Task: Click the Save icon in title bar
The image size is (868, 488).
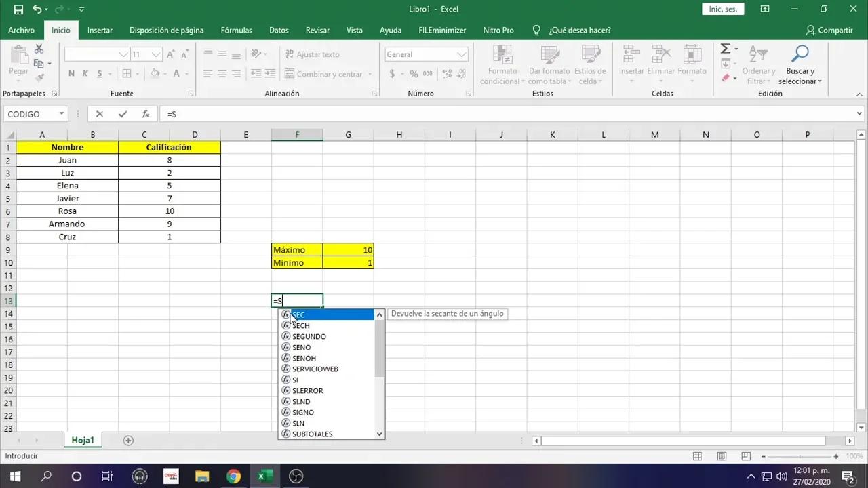Action: pyautogui.click(x=18, y=9)
